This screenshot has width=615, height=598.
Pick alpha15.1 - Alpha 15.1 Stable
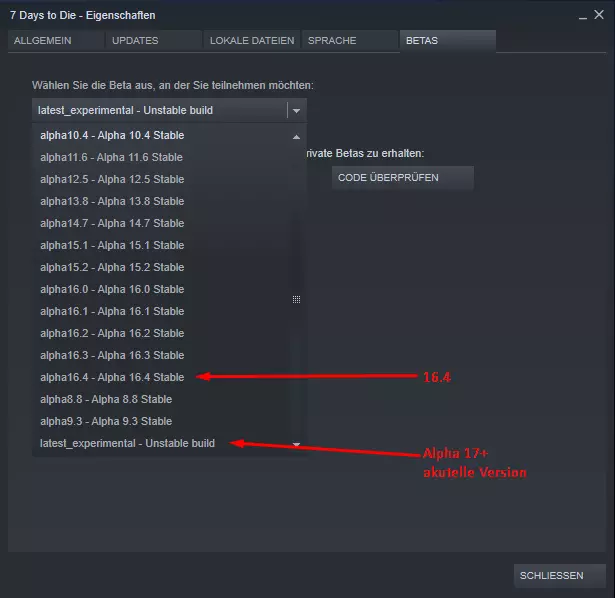pyautogui.click(x=162, y=245)
